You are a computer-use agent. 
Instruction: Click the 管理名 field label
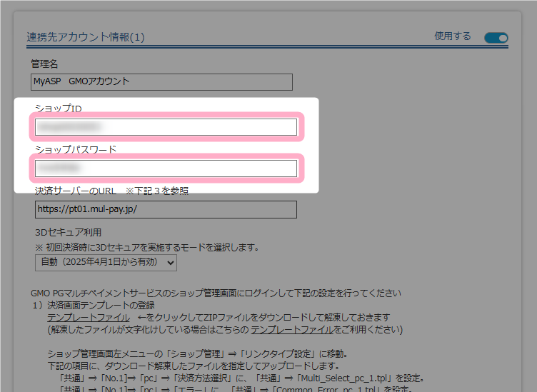click(44, 64)
